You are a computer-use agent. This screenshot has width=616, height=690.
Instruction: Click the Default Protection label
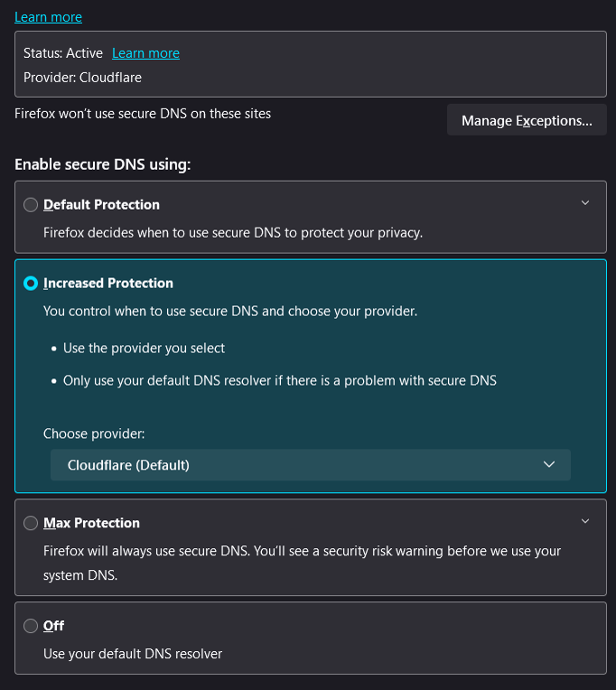tap(101, 205)
